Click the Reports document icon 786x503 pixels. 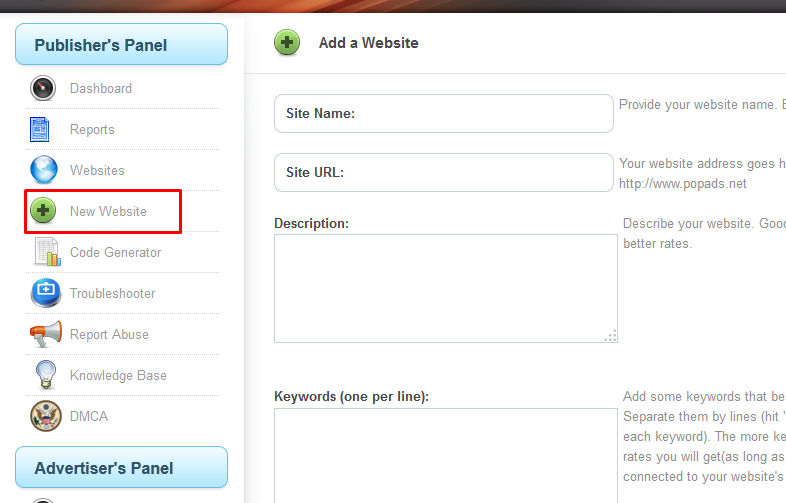40,129
